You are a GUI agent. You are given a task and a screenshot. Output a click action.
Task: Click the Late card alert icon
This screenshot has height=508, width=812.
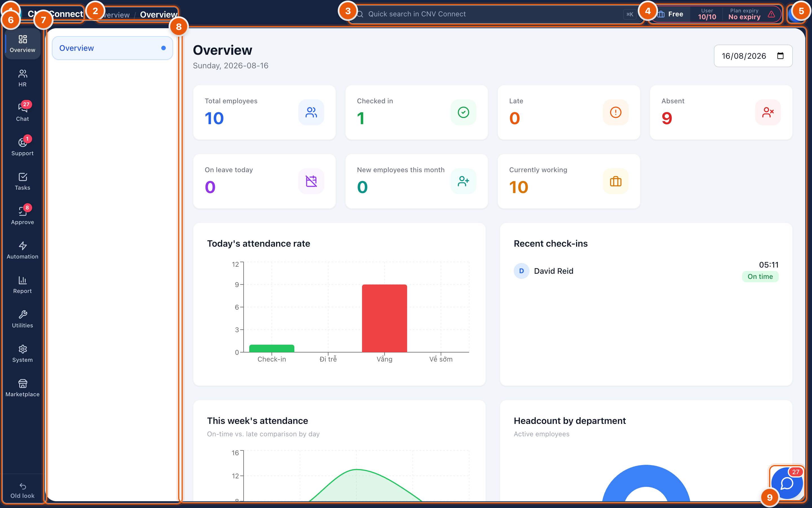click(615, 112)
